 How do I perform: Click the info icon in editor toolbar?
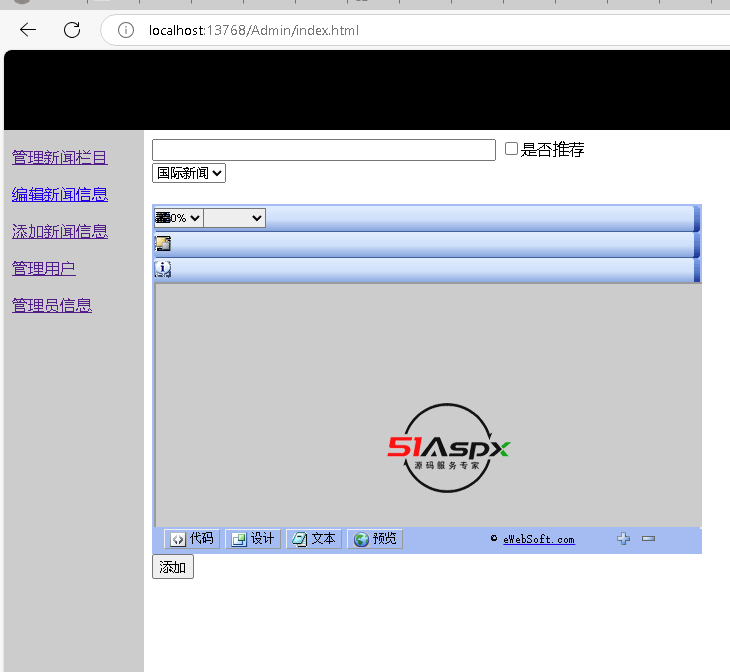(163, 269)
